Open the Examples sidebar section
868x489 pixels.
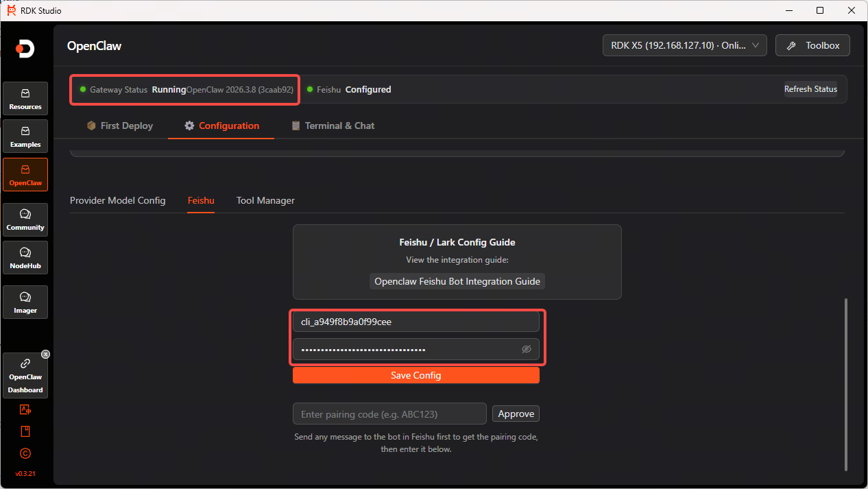(x=25, y=136)
